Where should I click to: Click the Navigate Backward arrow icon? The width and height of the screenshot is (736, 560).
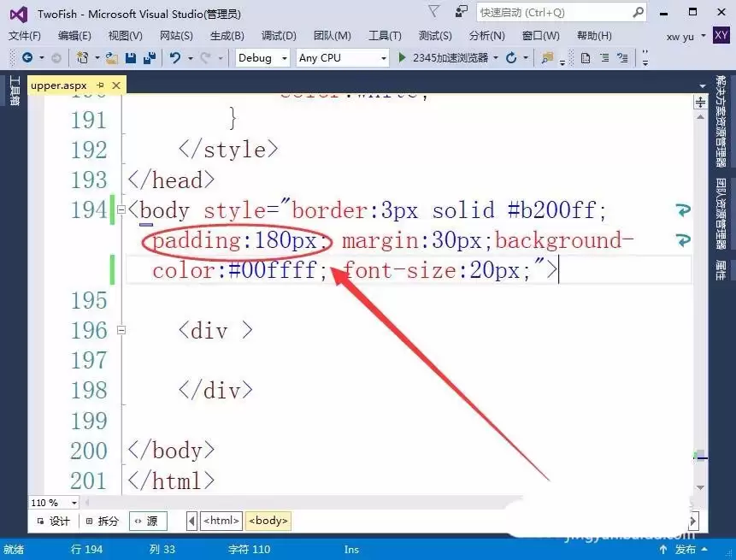tap(27, 58)
